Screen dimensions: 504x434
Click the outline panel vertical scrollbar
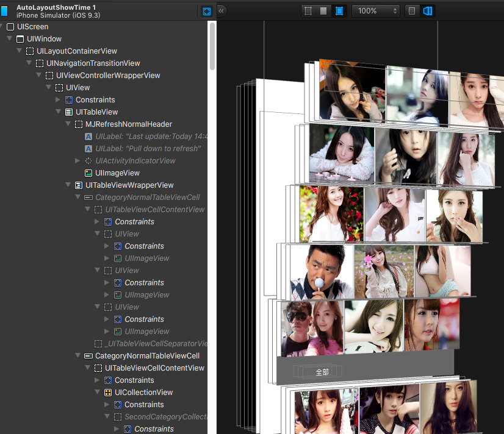(212, 48)
